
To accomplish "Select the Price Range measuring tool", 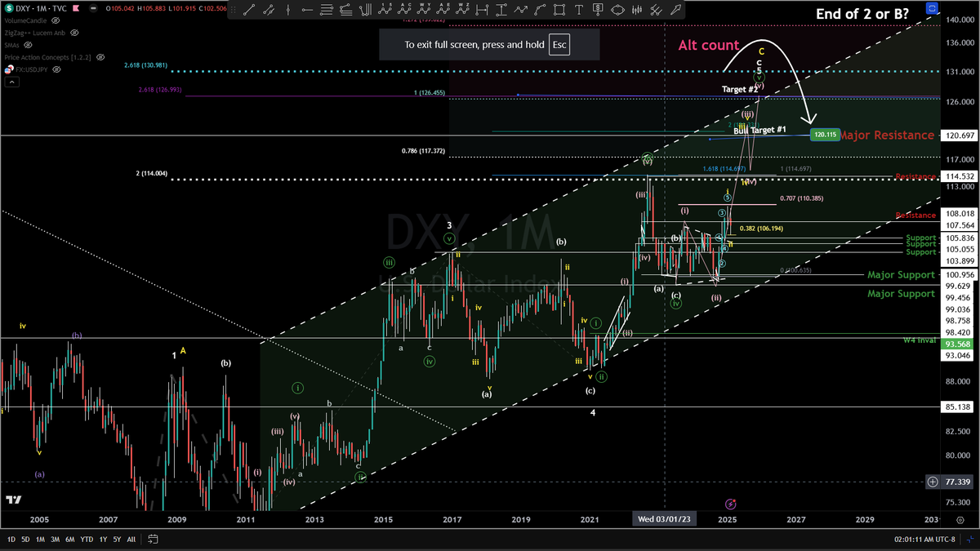I will tap(501, 10).
